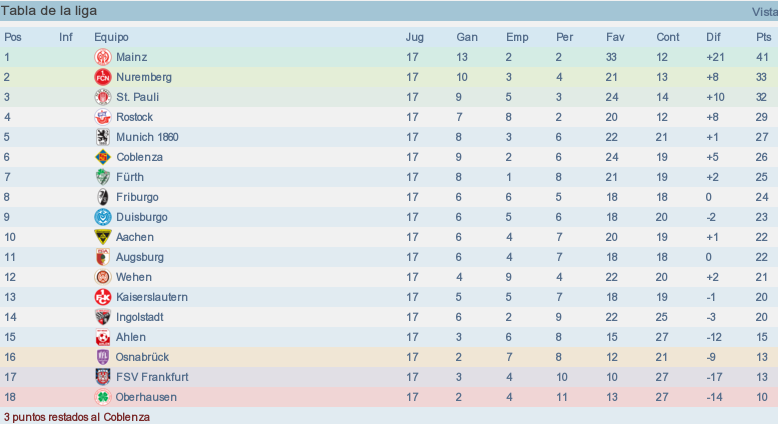Click the St. Pauli club crest
Image resolution: width=778 pixels, height=424 pixels.
tap(103, 97)
